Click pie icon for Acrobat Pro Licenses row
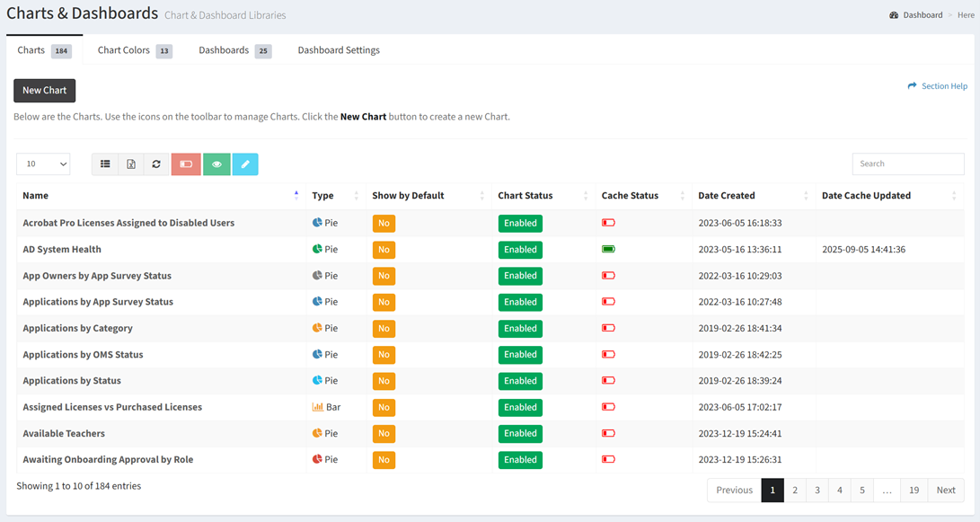 317,222
